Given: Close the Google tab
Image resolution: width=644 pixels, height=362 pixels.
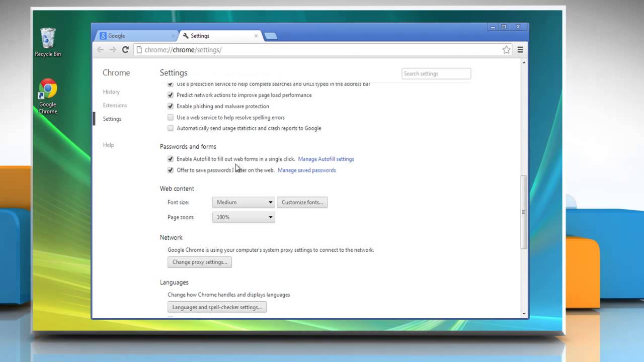Looking at the screenshot, I should pyautogui.click(x=174, y=36).
